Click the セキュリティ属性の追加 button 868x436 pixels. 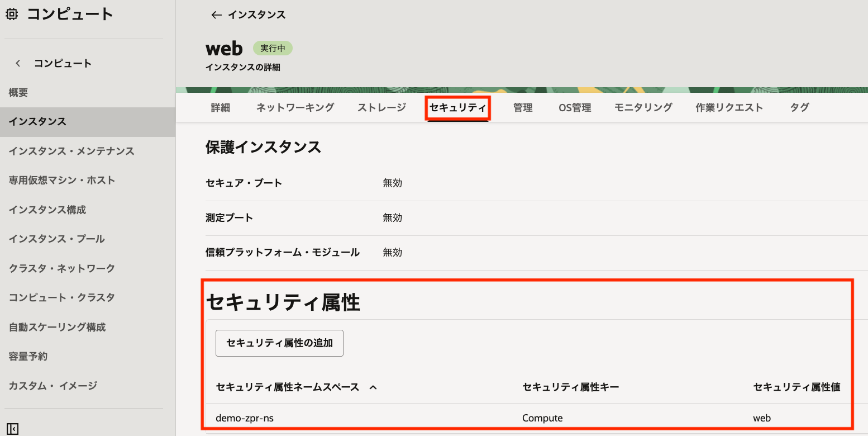279,343
